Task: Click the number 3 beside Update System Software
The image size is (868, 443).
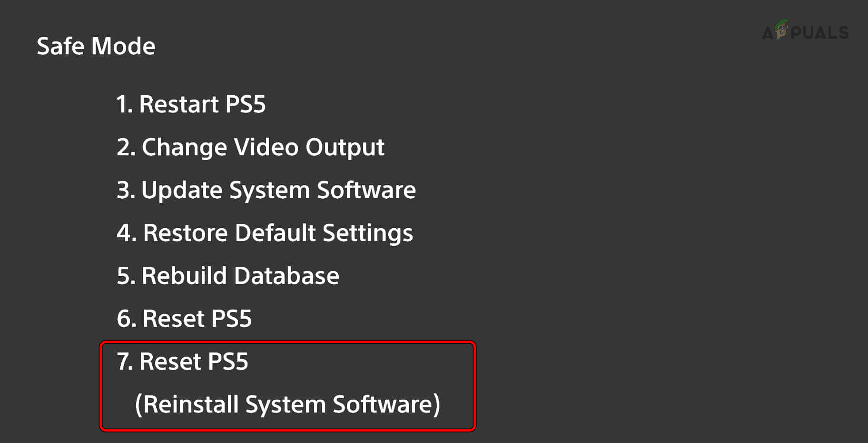Action: (x=124, y=190)
